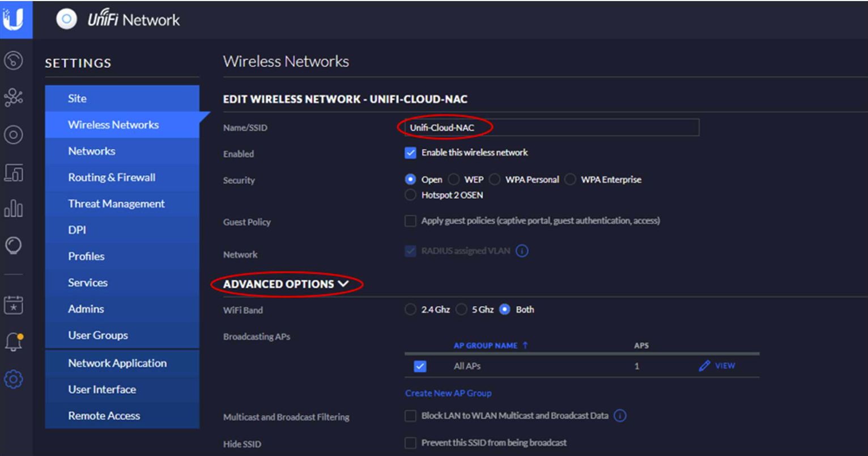This screenshot has width=868, height=456.
Task: Open Threat Management settings
Action: coord(122,204)
